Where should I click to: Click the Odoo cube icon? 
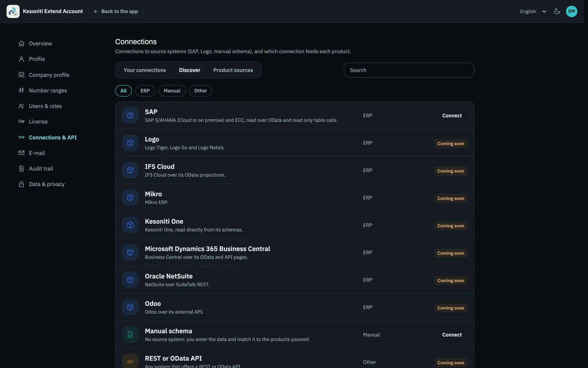(x=130, y=307)
